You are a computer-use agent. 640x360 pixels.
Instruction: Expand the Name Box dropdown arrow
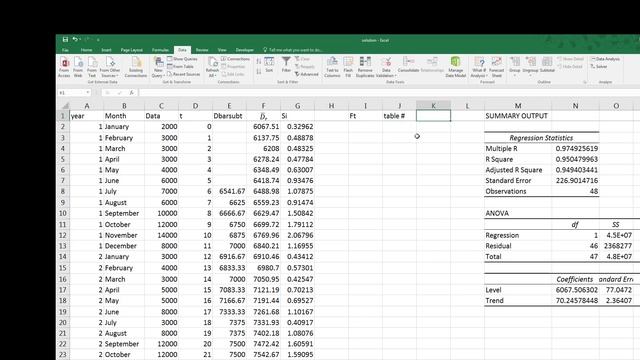pos(88,93)
